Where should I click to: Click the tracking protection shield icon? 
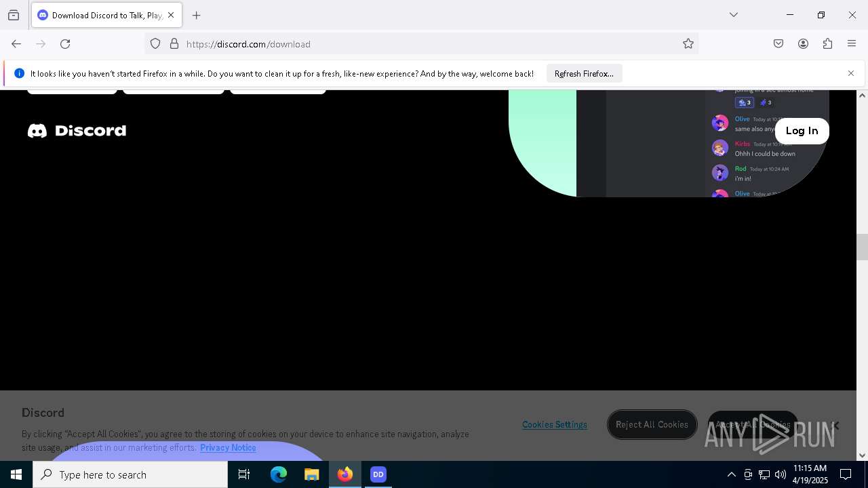tap(155, 44)
